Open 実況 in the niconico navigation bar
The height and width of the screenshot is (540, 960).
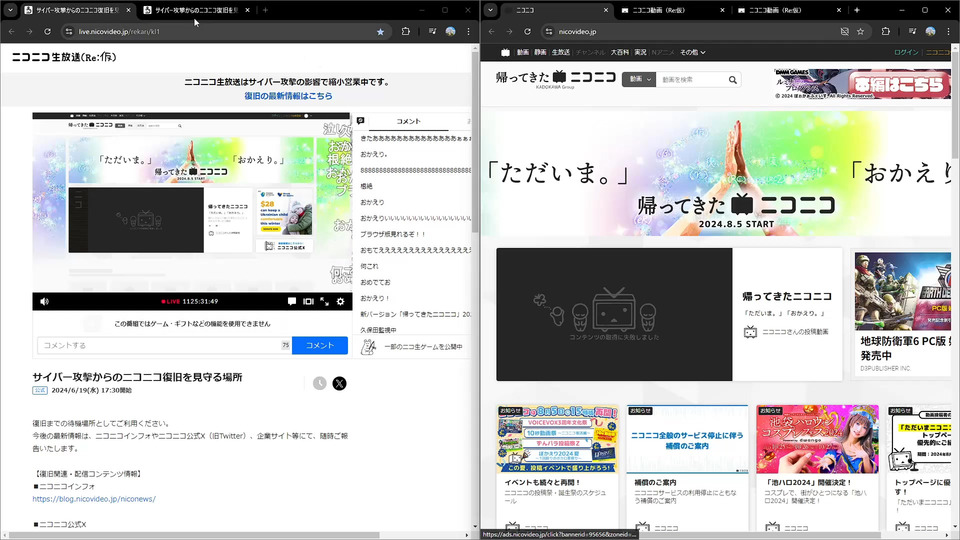640,52
